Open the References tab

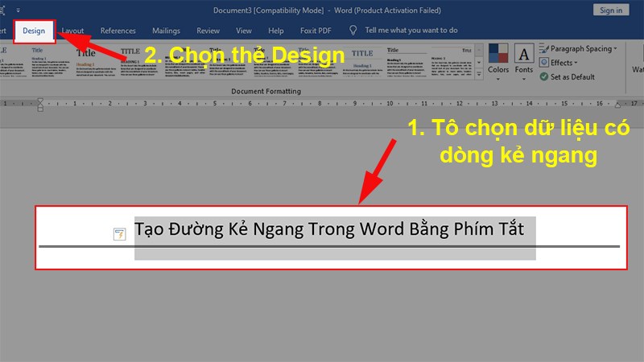click(x=118, y=31)
